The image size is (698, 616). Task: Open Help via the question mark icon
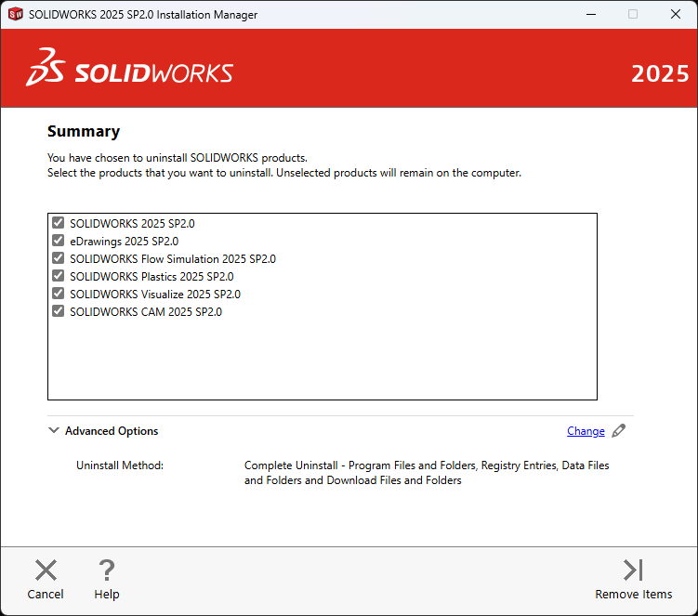(107, 570)
